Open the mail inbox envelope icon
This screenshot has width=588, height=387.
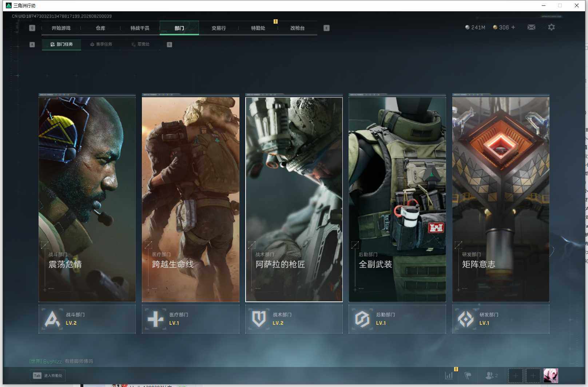[x=531, y=27]
